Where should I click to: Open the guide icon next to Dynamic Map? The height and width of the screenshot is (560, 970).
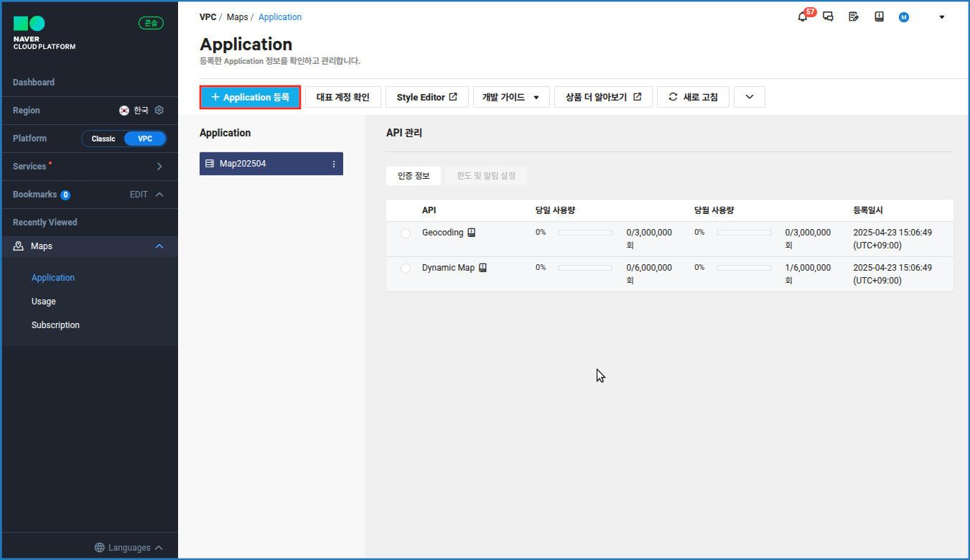click(x=482, y=268)
